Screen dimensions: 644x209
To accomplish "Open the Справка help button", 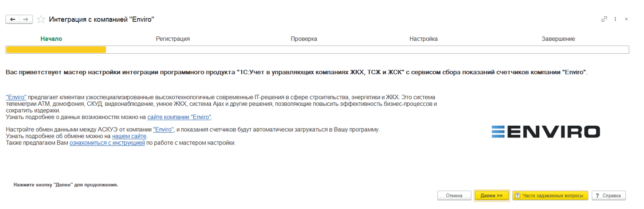I will [609, 196].
